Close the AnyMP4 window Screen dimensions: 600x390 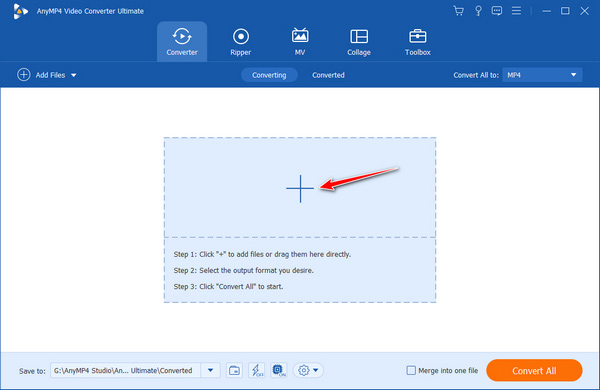point(584,11)
